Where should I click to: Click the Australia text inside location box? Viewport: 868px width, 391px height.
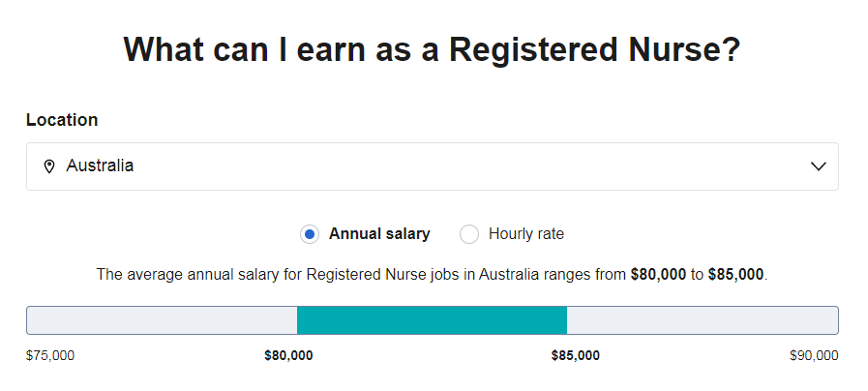click(x=100, y=165)
